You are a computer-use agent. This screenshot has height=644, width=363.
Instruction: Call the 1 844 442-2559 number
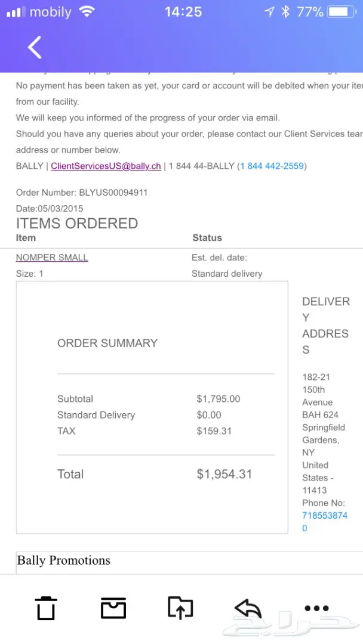[x=272, y=166]
